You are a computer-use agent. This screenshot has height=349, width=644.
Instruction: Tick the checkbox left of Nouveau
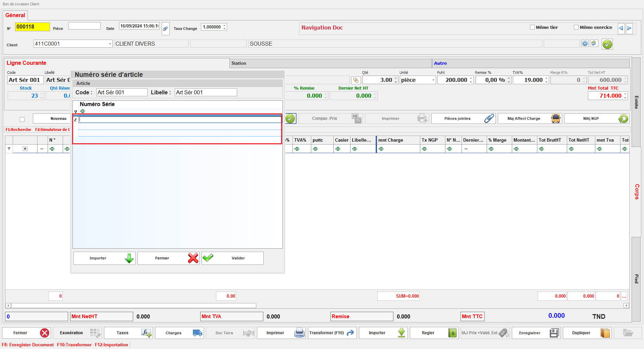22,119
